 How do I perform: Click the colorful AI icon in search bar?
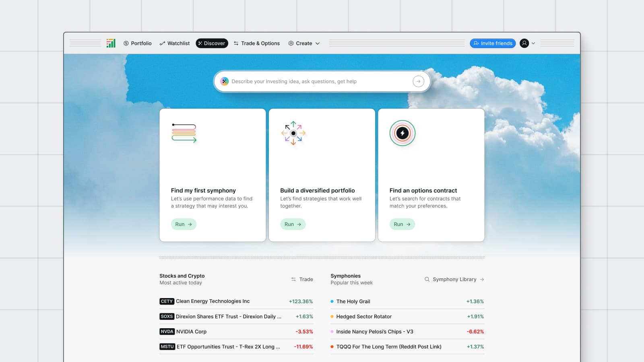coord(225,81)
